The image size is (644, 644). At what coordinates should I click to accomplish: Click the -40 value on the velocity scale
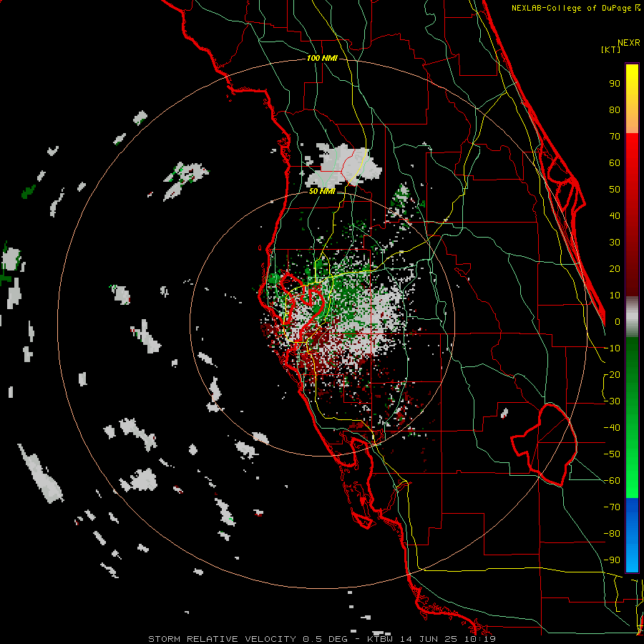[x=612, y=428]
